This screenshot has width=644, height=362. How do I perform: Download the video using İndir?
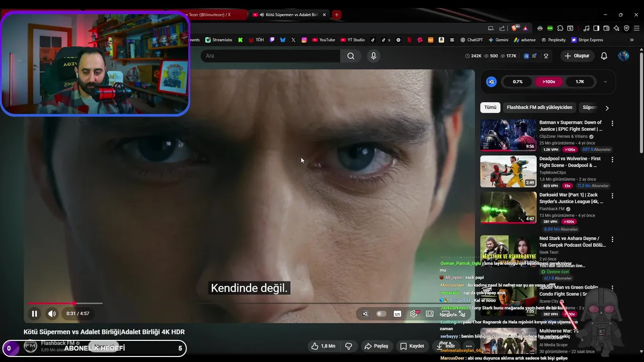click(x=446, y=346)
